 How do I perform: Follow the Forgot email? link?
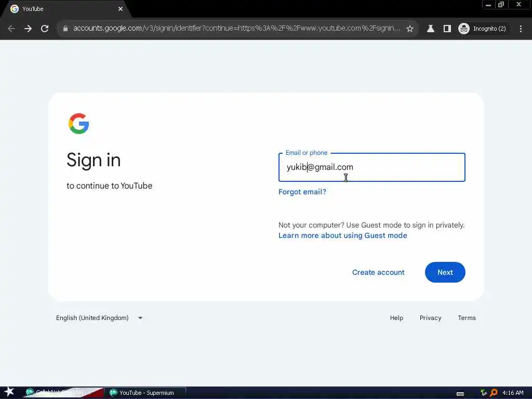click(x=302, y=192)
